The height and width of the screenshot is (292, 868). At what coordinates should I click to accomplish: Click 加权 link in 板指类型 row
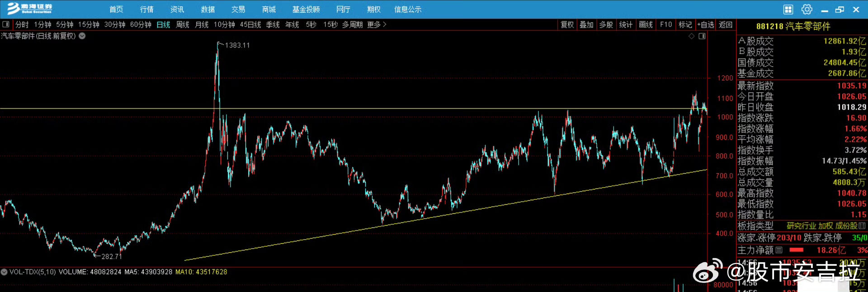click(826, 226)
